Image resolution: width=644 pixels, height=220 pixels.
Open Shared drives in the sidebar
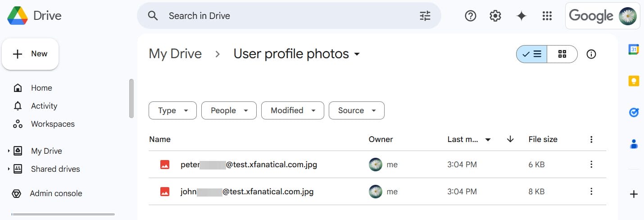click(55, 169)
